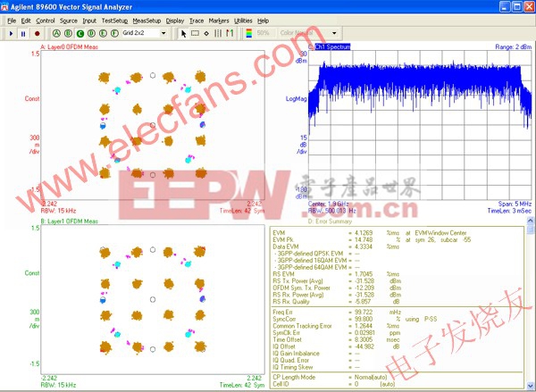Select trace title 'A: Layer0 OFDM Meas'
536x392 pixels.
(x=69, y=46)
